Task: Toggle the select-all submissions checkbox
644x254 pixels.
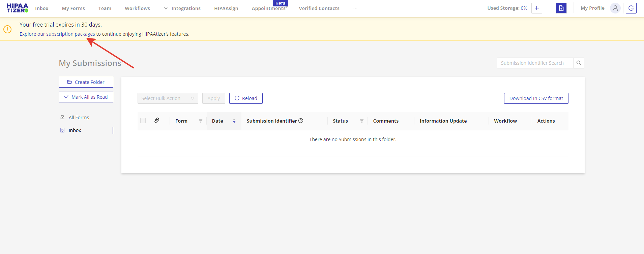Action: (143, 121)
